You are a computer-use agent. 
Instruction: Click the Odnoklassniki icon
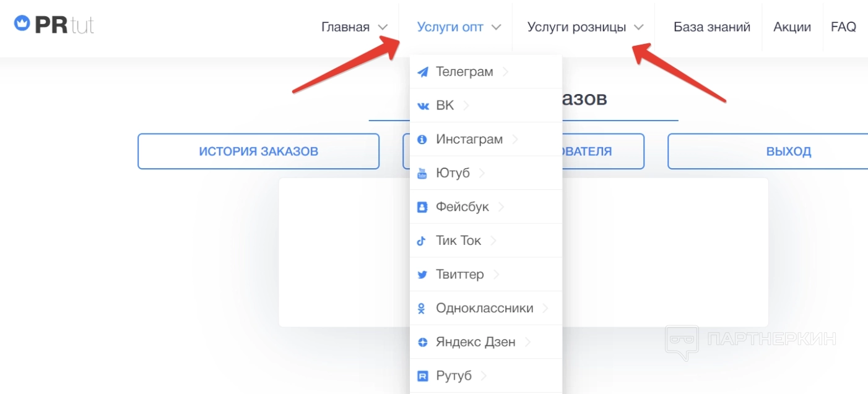[422, 308]
